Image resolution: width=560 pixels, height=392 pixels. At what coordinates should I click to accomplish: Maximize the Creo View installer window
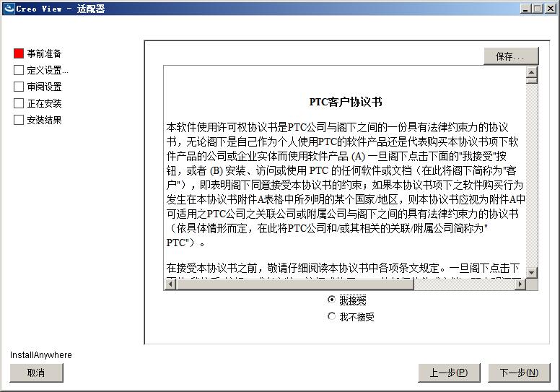pos(538,9)
